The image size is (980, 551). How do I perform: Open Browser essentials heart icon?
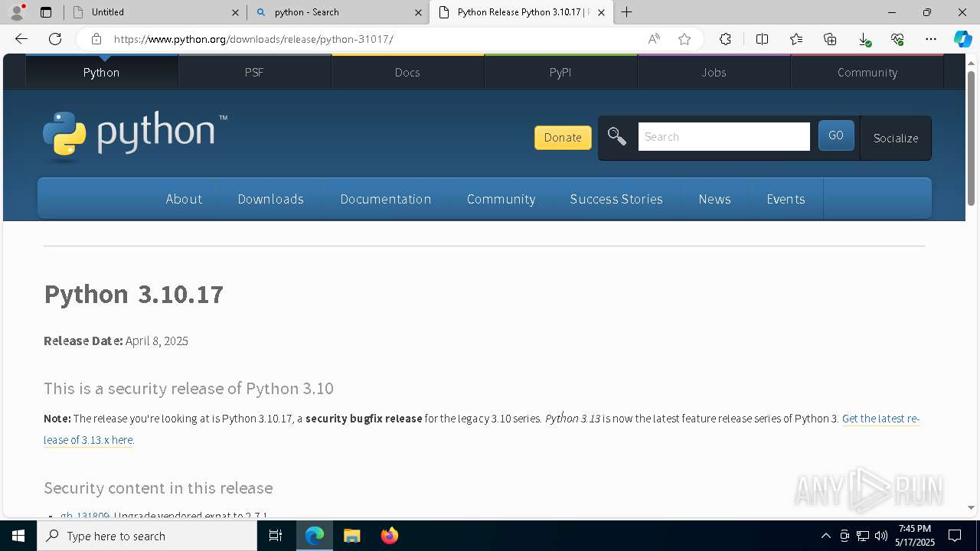tap(897, 39)
